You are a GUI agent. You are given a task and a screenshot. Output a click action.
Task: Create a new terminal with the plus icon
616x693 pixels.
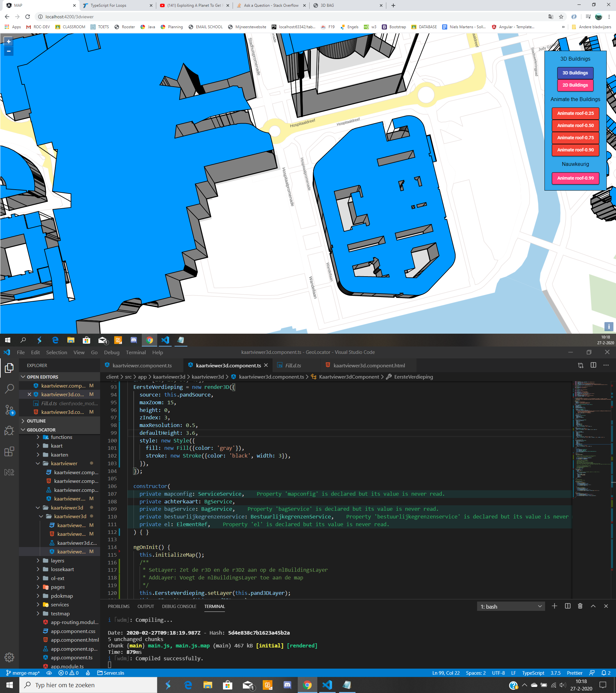click(554, 606)
